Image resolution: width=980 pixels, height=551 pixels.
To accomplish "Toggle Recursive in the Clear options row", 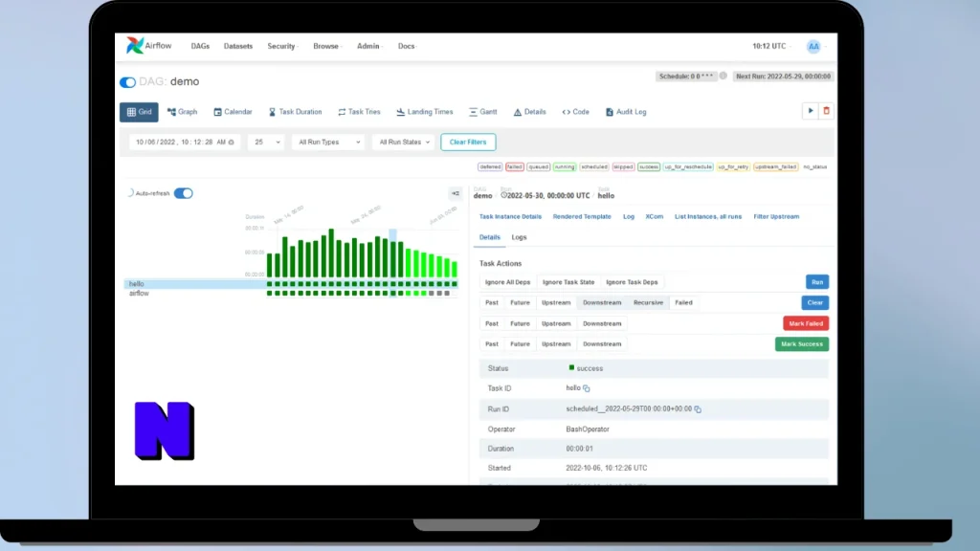I will (x=648, y=303).
